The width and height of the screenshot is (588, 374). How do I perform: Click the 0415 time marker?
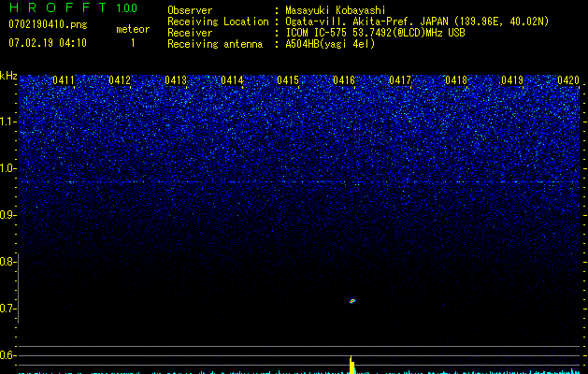(288, 80)
